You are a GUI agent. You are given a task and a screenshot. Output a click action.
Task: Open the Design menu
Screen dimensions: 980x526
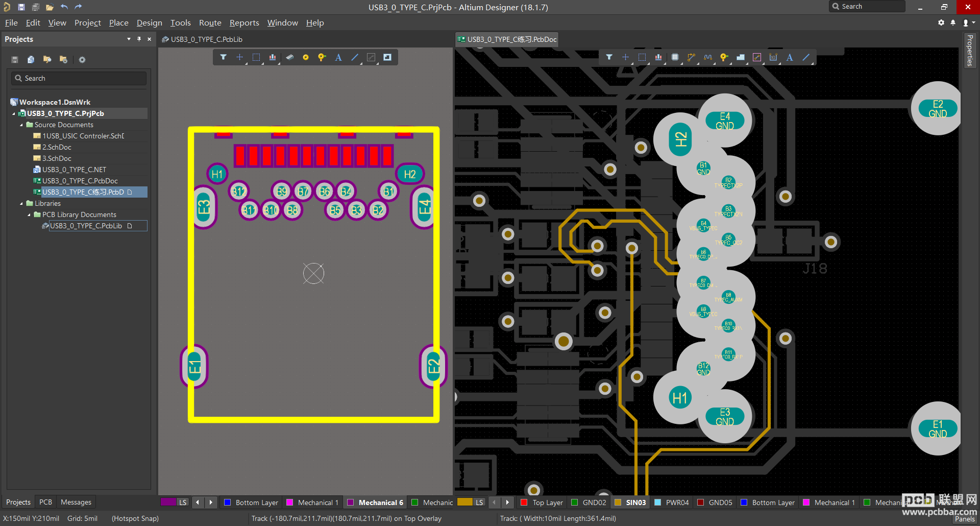(150, 23)
